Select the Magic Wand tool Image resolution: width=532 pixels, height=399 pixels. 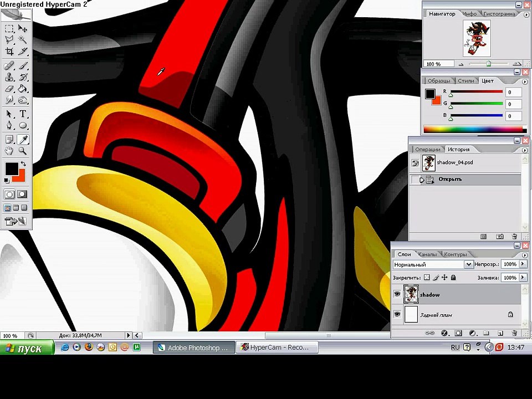click(23, 40)
